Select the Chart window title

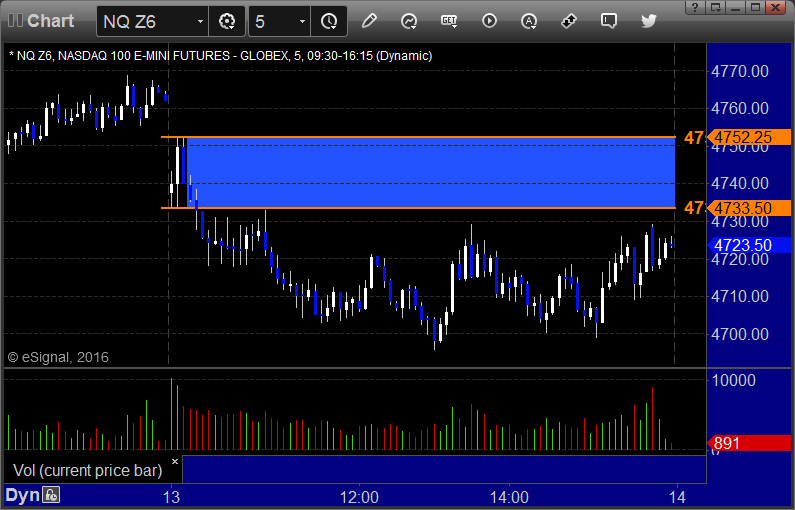tap(51, 21)
